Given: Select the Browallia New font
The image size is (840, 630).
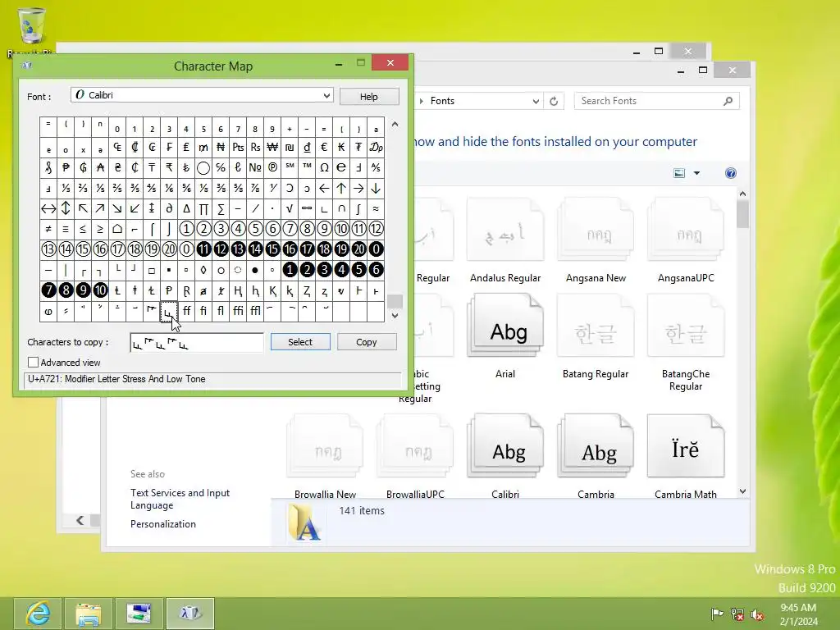Looking at the screenshot, I should pos(325,456).
